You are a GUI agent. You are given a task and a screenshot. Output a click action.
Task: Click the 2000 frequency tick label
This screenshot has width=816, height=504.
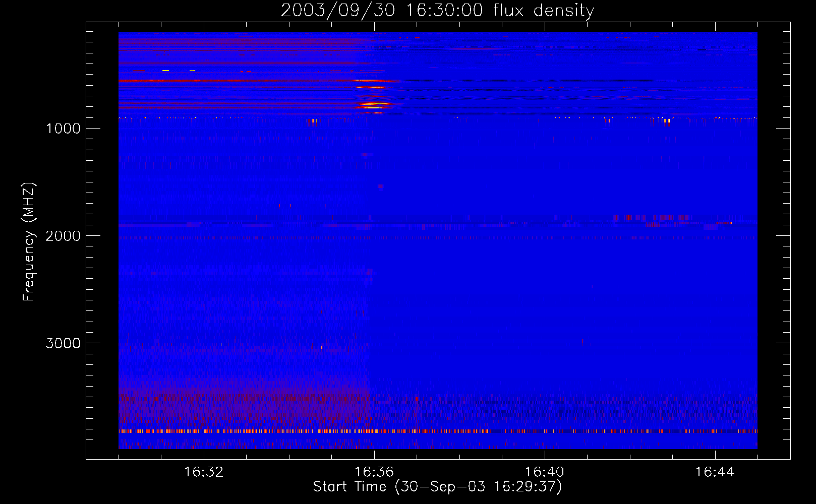[63, 236]
